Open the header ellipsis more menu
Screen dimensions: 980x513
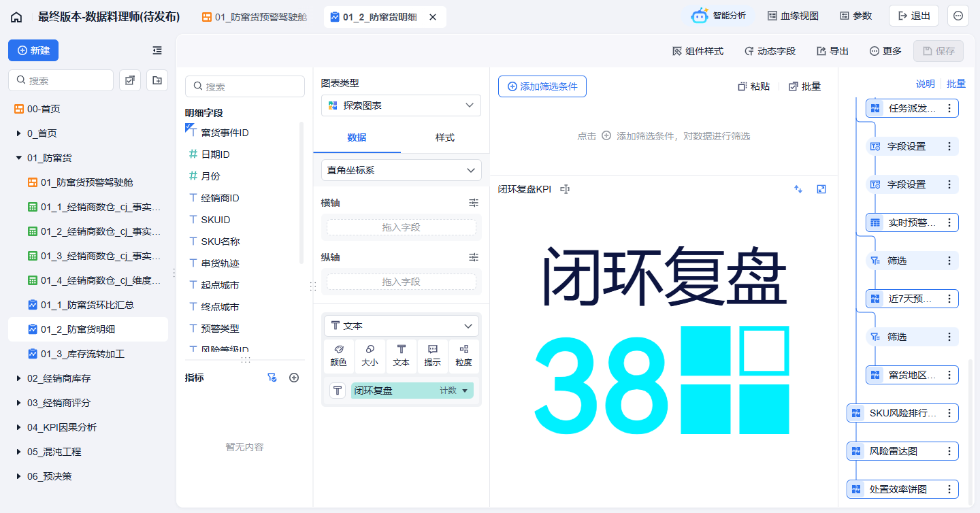coord(958,16)
